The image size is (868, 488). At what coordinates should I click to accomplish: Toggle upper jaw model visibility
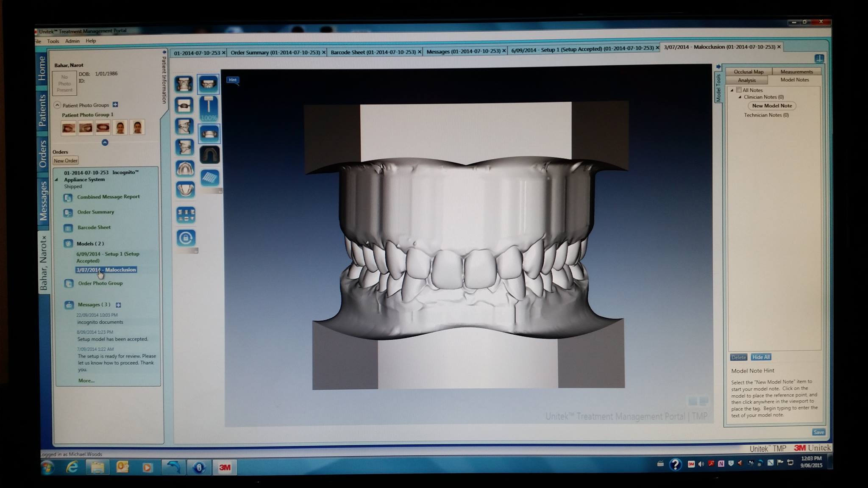click(209, 84)
